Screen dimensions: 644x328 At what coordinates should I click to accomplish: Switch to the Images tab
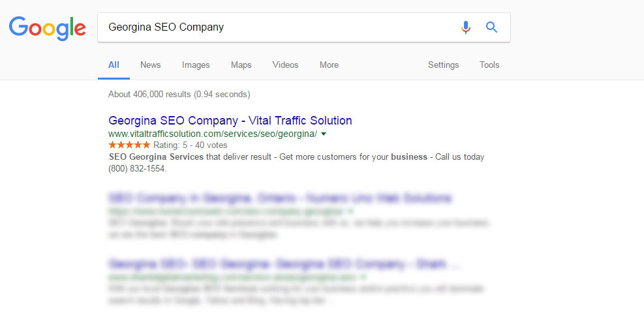click(196, 65)
